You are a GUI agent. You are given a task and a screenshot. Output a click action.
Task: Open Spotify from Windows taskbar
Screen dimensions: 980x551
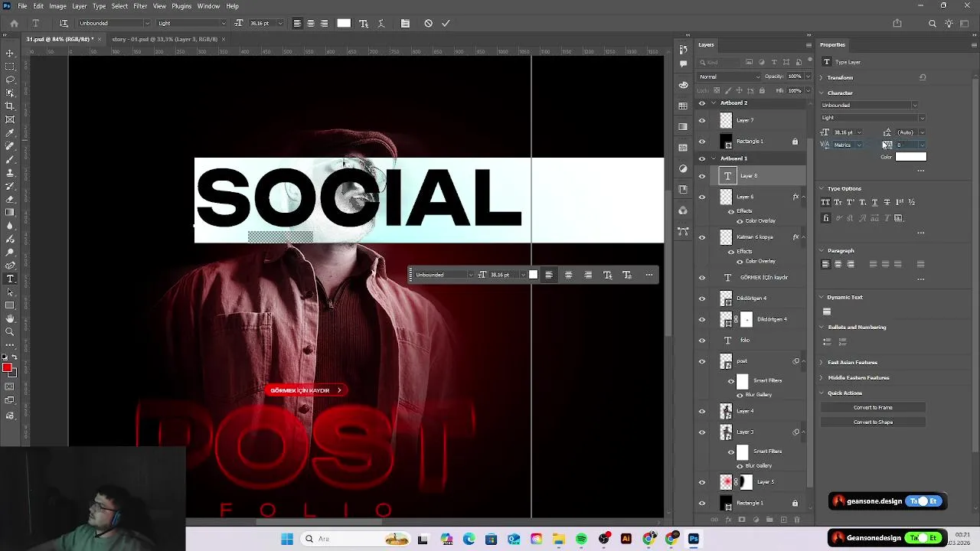coord(581,539)
